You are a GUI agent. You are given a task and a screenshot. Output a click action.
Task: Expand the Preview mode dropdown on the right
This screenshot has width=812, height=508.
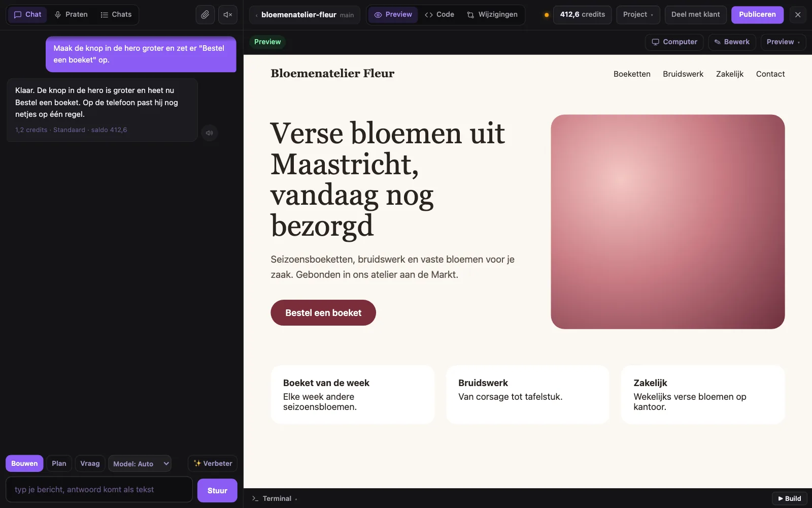pos(783,42)
